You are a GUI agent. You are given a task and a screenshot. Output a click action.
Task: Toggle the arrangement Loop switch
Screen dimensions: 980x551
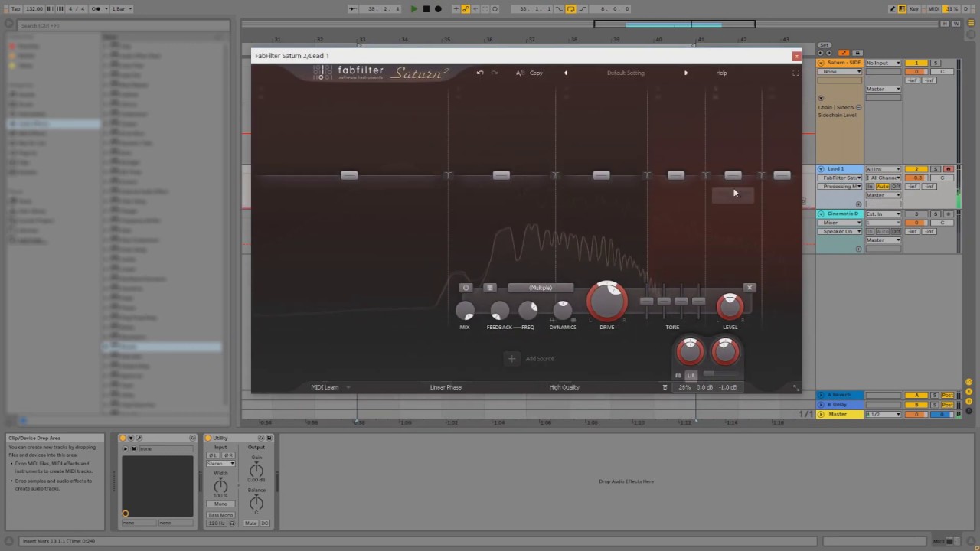pos(570,9)
